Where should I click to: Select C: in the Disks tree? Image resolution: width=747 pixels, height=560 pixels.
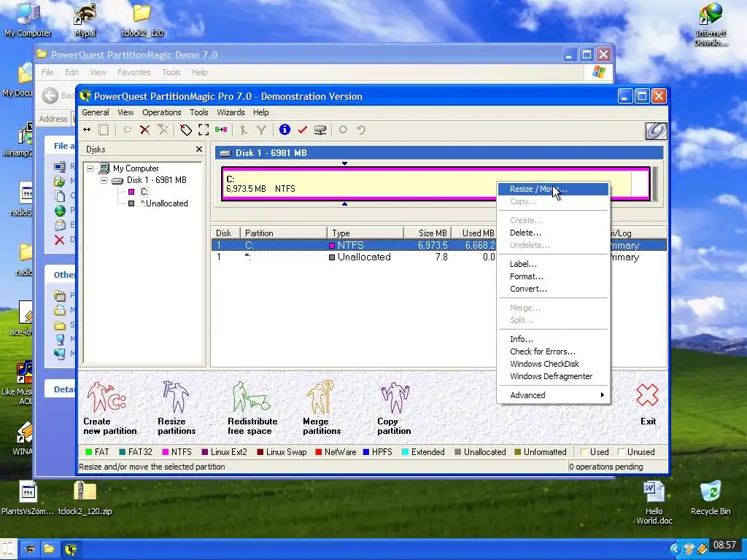144,192
